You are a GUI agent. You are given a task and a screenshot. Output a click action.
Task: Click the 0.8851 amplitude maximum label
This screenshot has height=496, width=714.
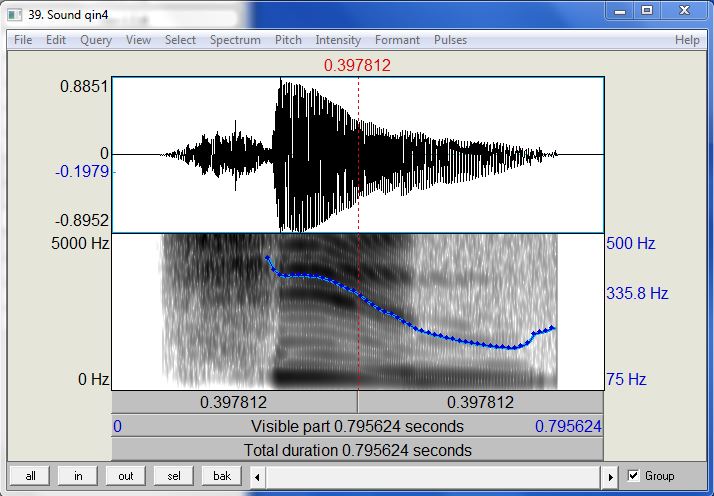(x=84, y=86)
